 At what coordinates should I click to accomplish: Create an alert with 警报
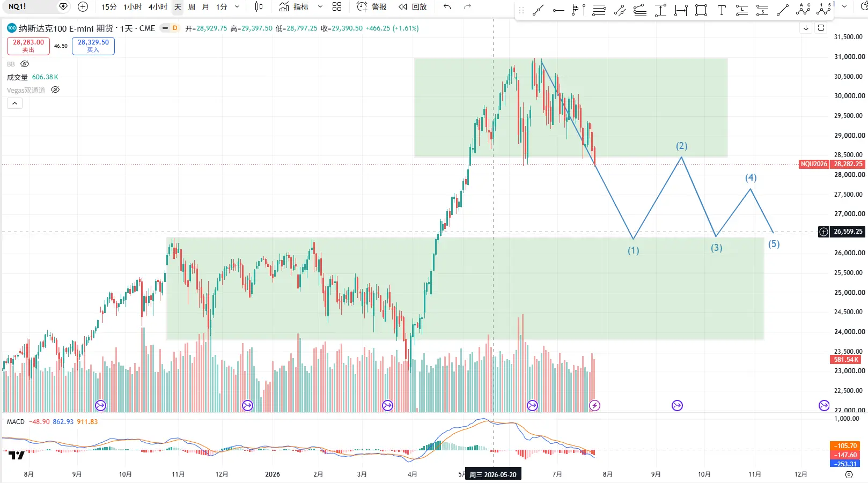pyautogui.click(x=372, y=7)
